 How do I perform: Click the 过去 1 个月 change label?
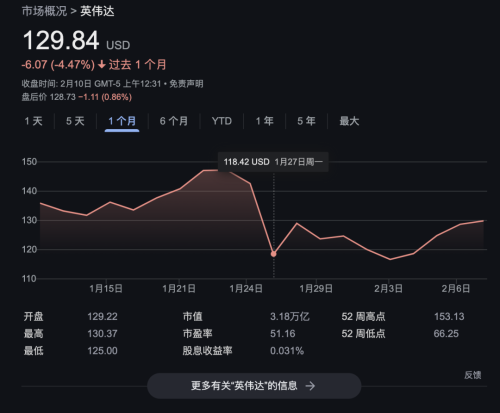[137, 65]
